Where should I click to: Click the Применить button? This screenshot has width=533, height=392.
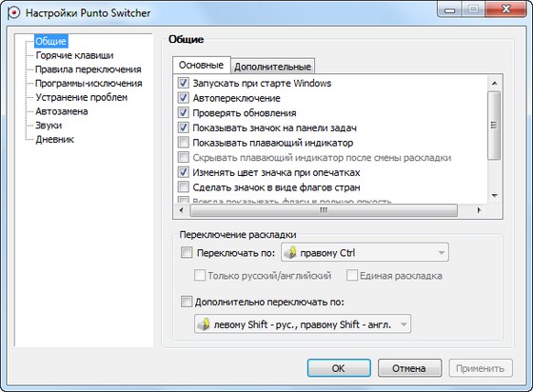point(481,368)
